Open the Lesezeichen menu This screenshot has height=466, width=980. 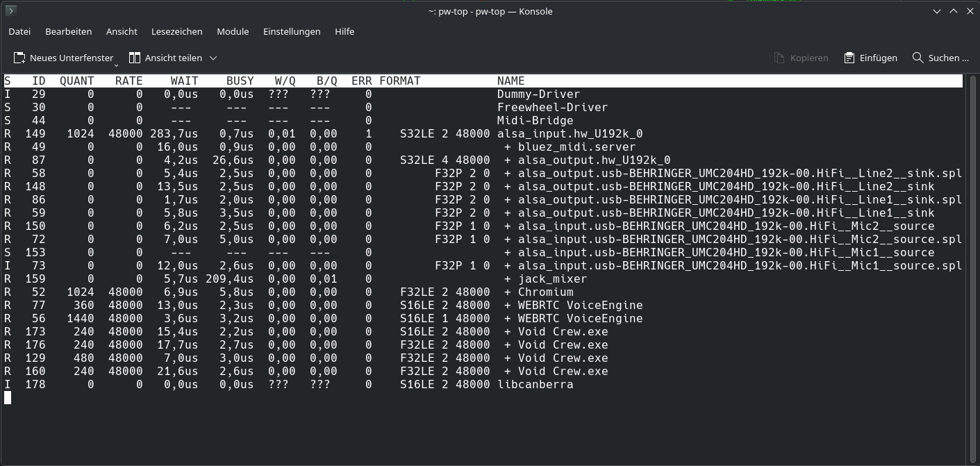point(177,31)
